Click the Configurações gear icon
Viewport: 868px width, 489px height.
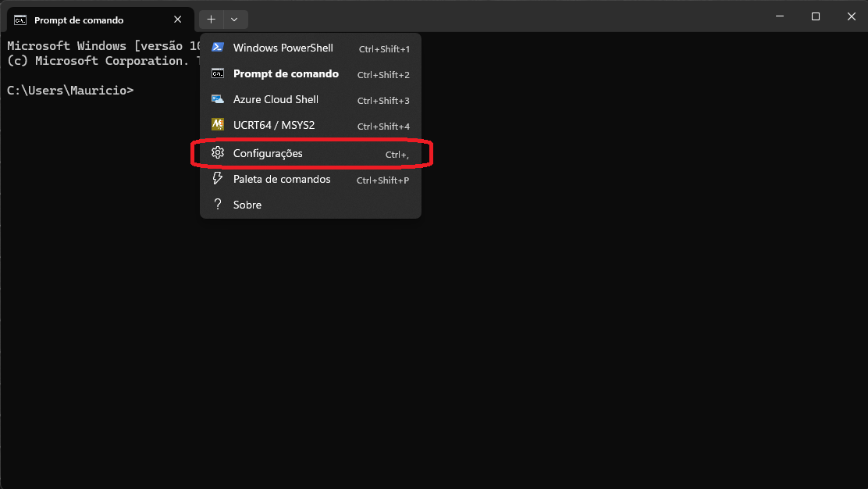point(218,153)
